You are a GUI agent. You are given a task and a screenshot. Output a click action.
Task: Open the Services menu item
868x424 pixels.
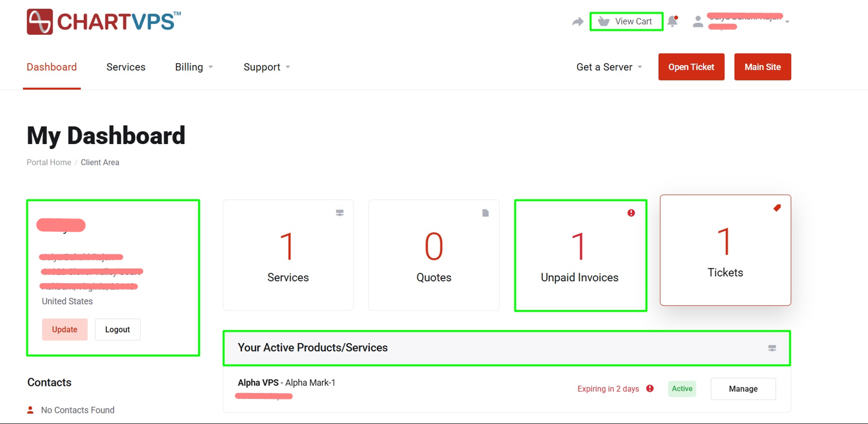pyautogui.click(x=126, y=67)
